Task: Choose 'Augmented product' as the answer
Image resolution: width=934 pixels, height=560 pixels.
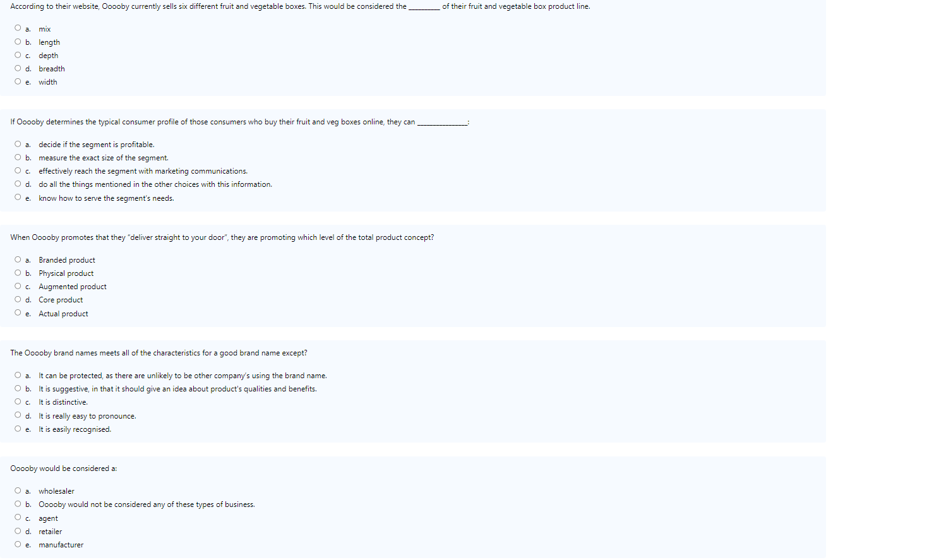Action: (x=18, y=285)
